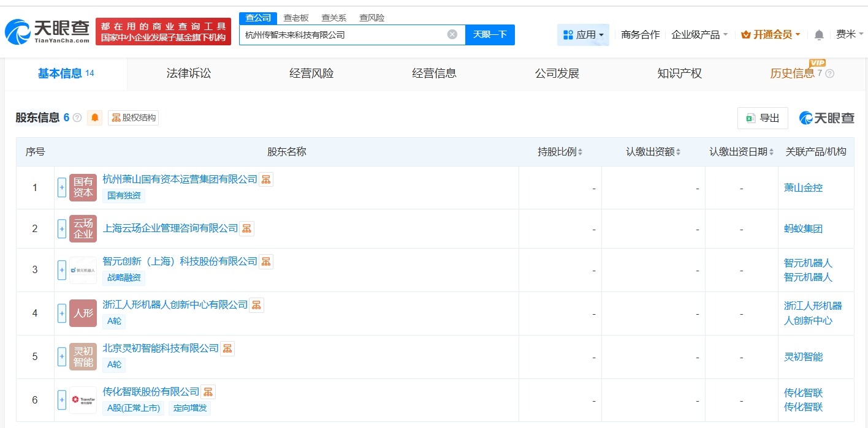Screen dimensions: 868x428
Task: Click the Excel icon on the 导出 button
Action: (752, 118)
